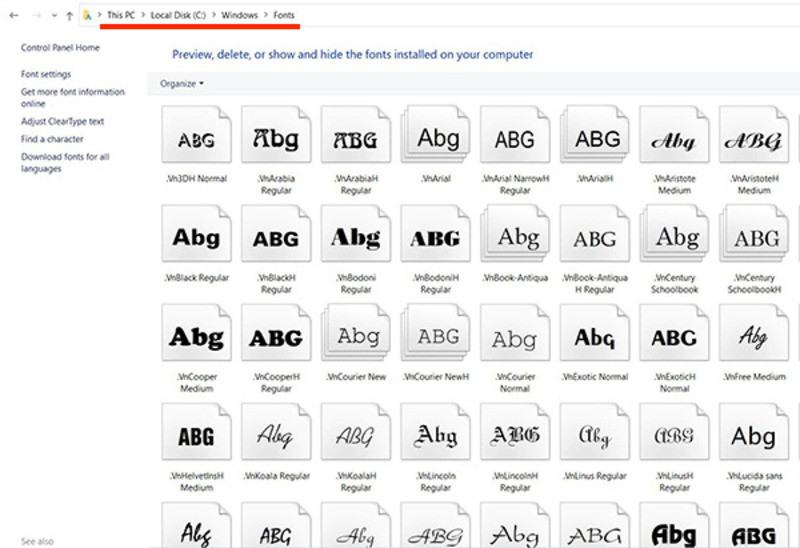Select the .VnBlack Regular font icon
The image size is (800, 548).
click(196, 233)
